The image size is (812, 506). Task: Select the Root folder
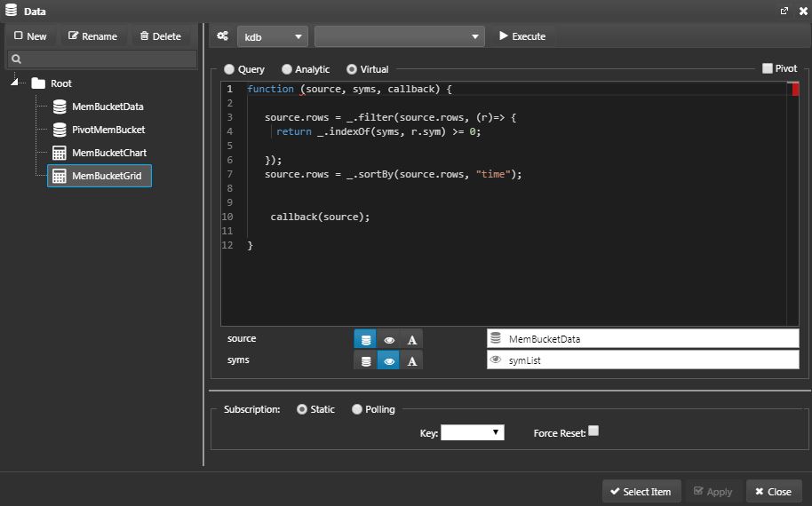click(x=52, y=83)
